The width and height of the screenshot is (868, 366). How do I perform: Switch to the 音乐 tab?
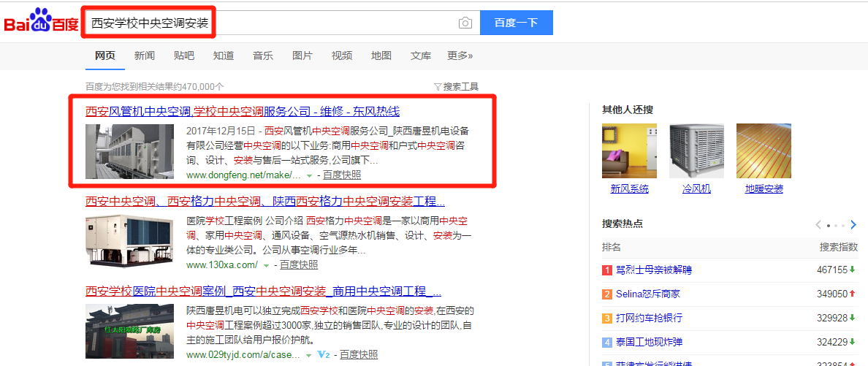tap(263, 56)
